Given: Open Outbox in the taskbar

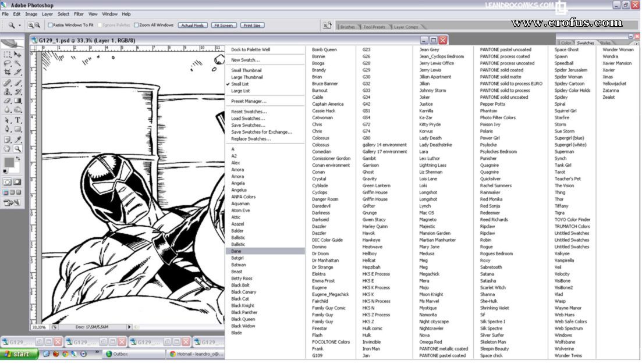Looking at the screenshot, I should [134, 354].
